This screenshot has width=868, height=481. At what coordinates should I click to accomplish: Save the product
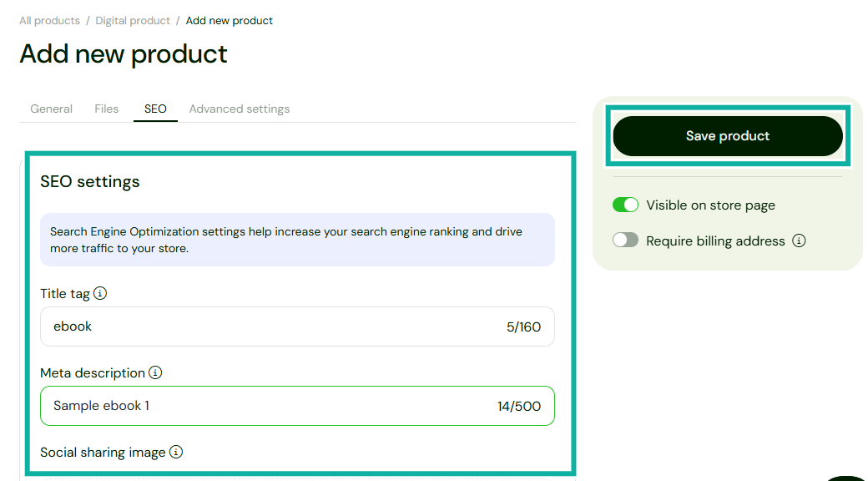tap(727, 135)
